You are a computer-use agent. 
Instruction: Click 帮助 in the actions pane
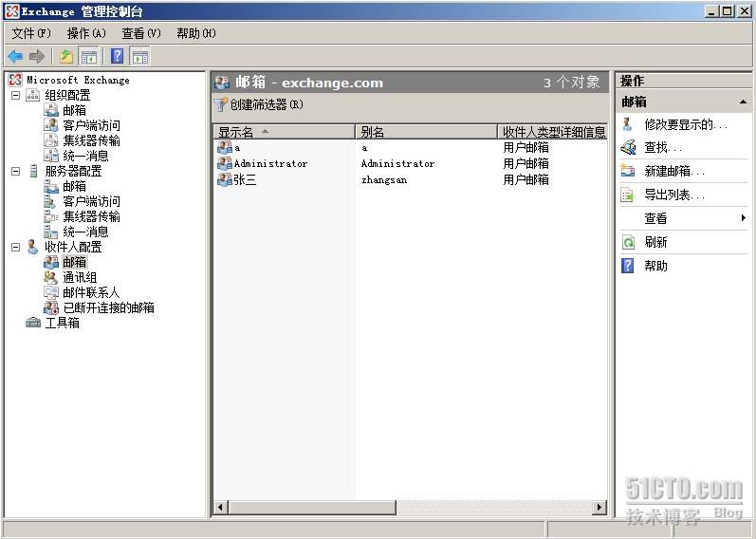click(655, 266)
